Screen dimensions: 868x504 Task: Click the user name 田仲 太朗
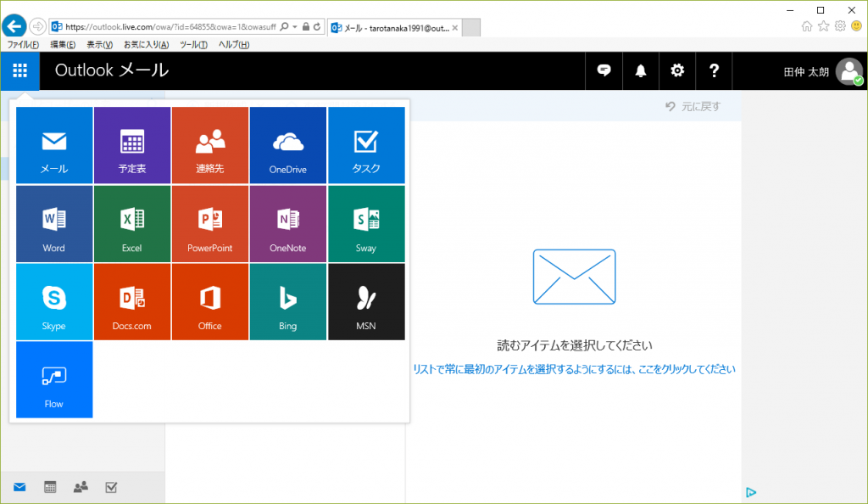[806, 72]
